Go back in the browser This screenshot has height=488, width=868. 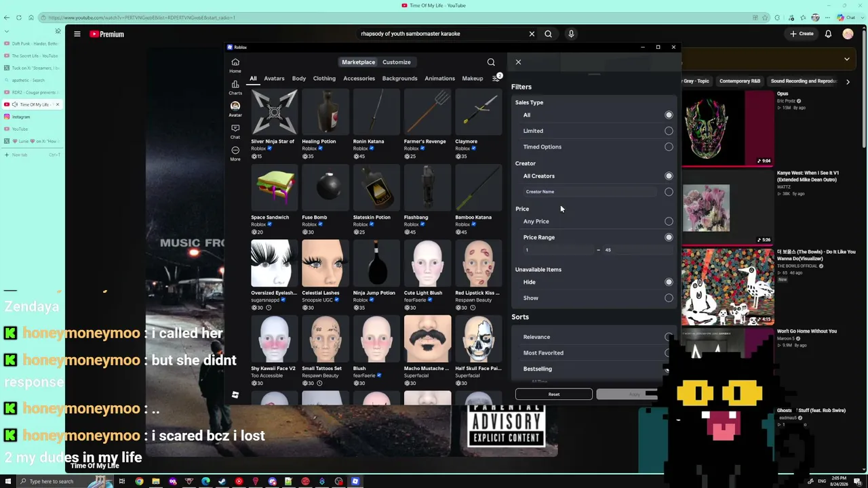click(7, 18)
